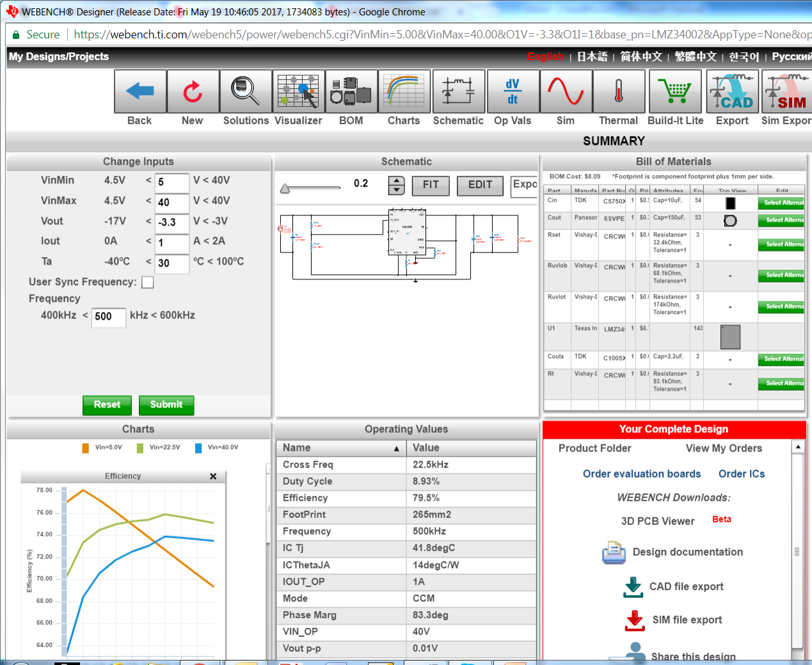Open the Solutions magnifier tool
812x665 pixels.
tap(246, 91)
